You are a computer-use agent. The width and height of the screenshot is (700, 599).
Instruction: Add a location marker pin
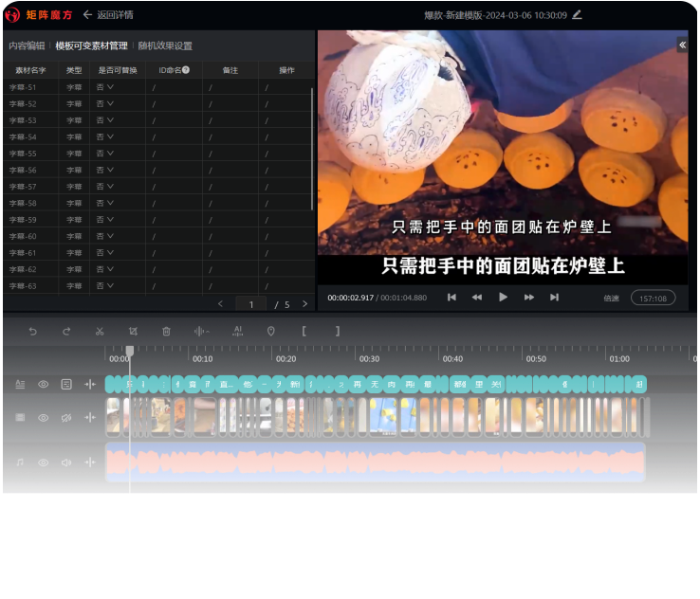270,332
